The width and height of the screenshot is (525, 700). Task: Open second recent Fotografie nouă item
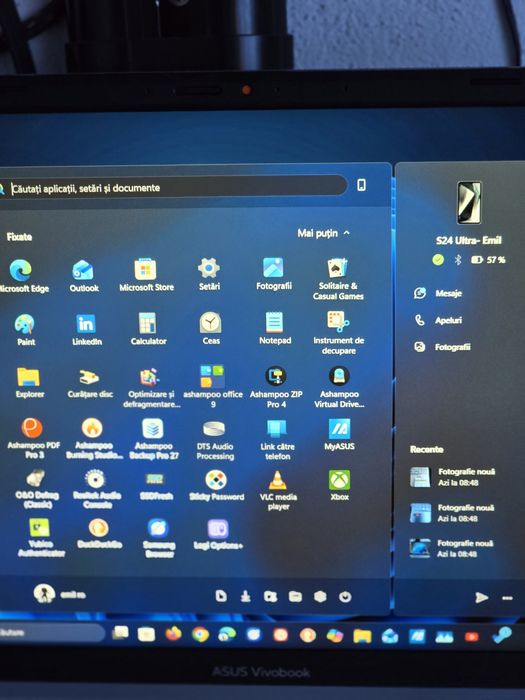point(452,513)
